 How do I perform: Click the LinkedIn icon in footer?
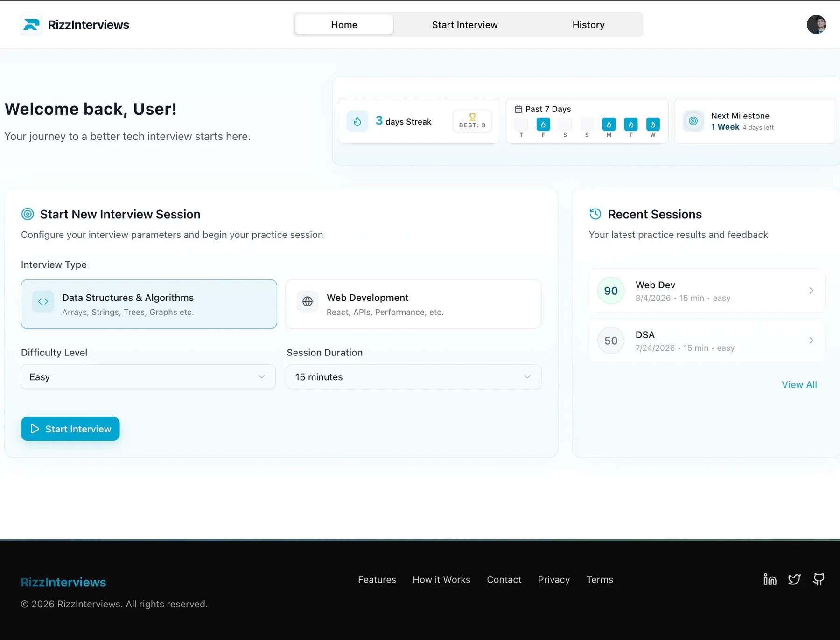pyautogui.click(x=770, y=579)
